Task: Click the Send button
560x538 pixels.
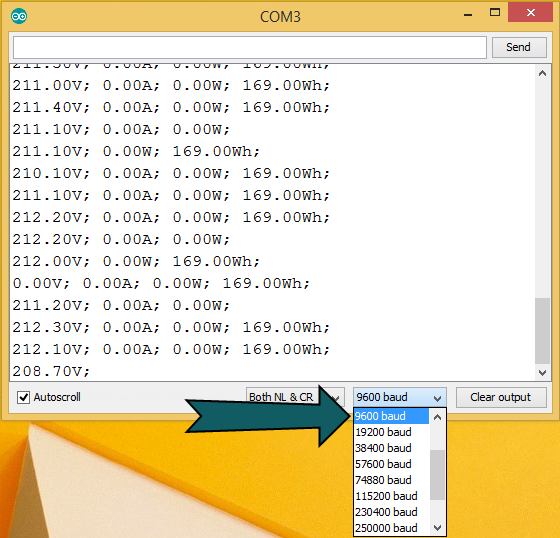Action: (519, 47)
